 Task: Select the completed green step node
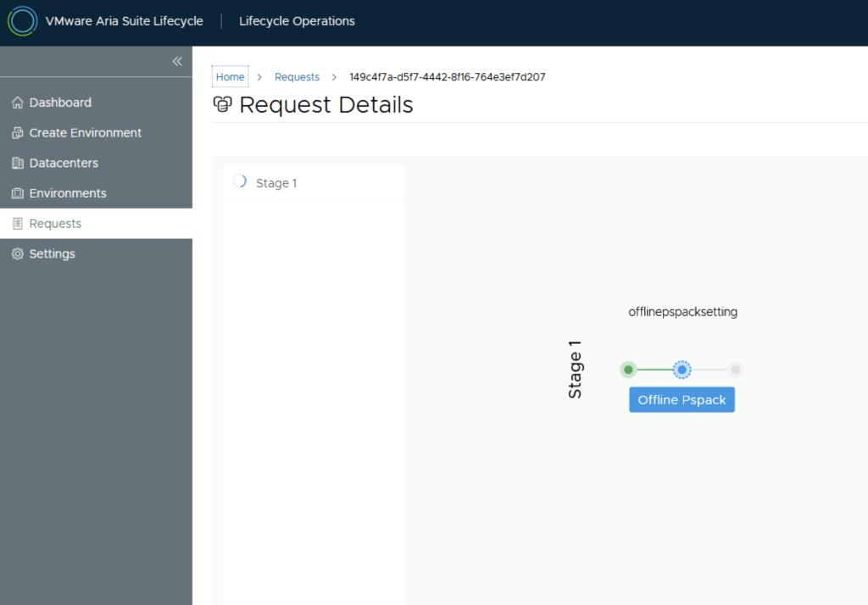point(628,369)
